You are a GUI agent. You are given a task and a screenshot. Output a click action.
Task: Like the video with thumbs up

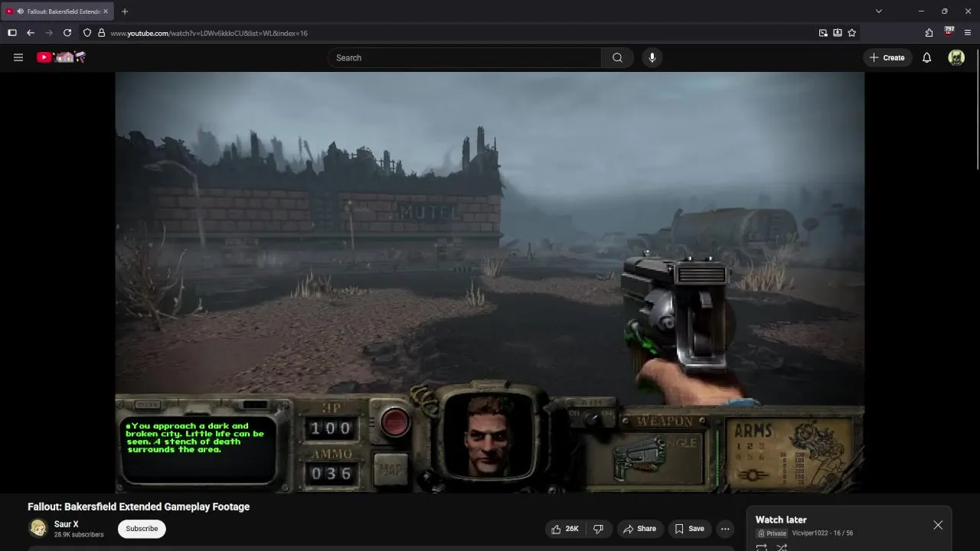click(x=564, y=529)
